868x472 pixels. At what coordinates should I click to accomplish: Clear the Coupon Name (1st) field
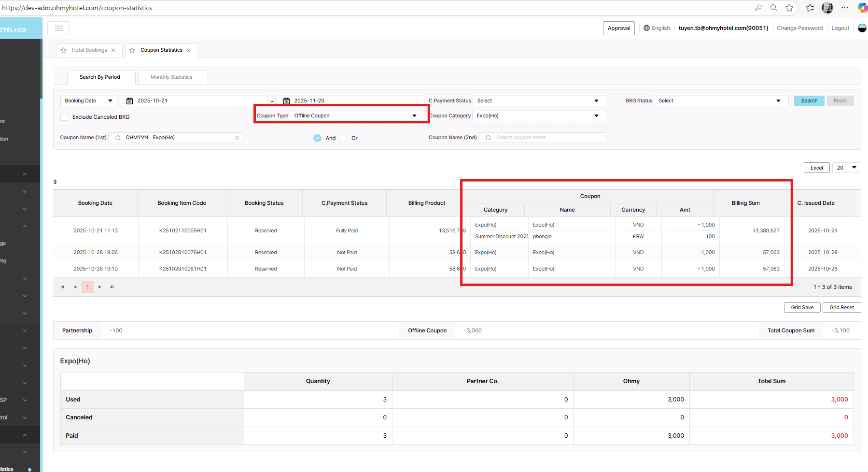pyautogui.click(x=237, y=138)
